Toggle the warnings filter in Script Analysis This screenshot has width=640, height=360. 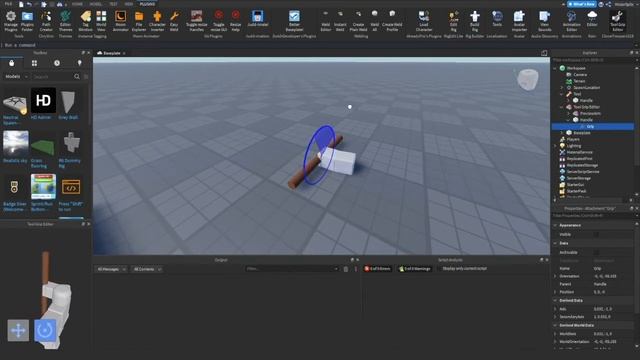[415, 269]
